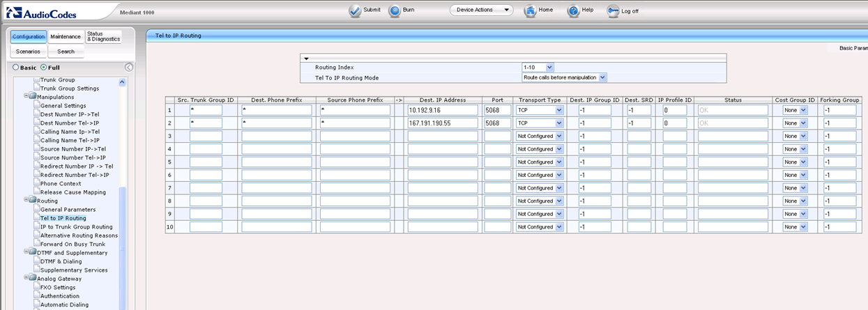Click the page icon beside Phone Context
The height and width of the screenshot is (310, 868).
(36, 183)
